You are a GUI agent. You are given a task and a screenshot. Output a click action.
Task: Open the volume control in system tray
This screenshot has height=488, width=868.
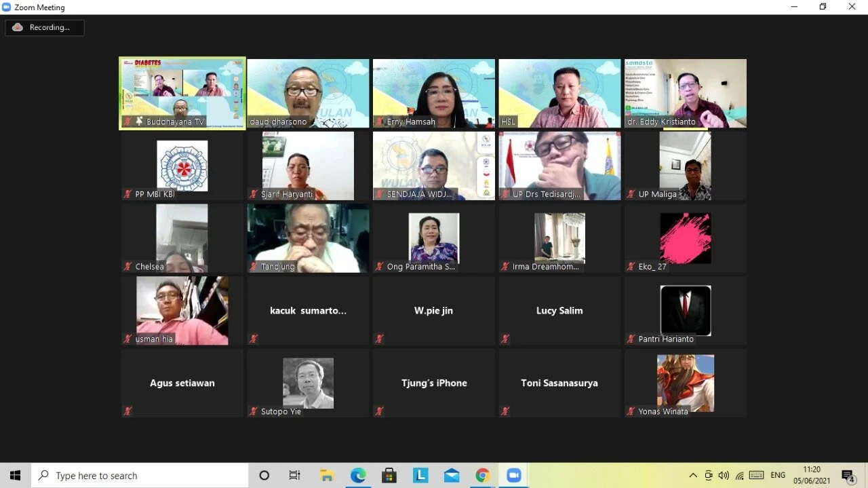click(724, 476)
